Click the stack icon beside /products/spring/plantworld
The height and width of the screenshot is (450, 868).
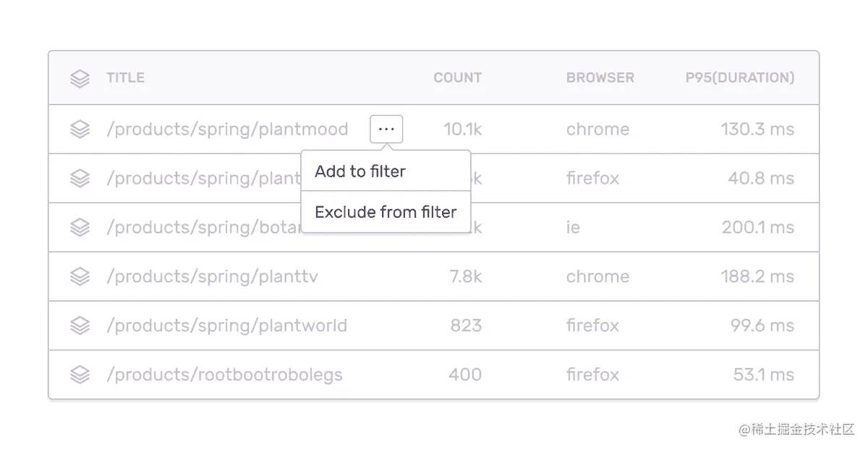[x=80, y=326]
